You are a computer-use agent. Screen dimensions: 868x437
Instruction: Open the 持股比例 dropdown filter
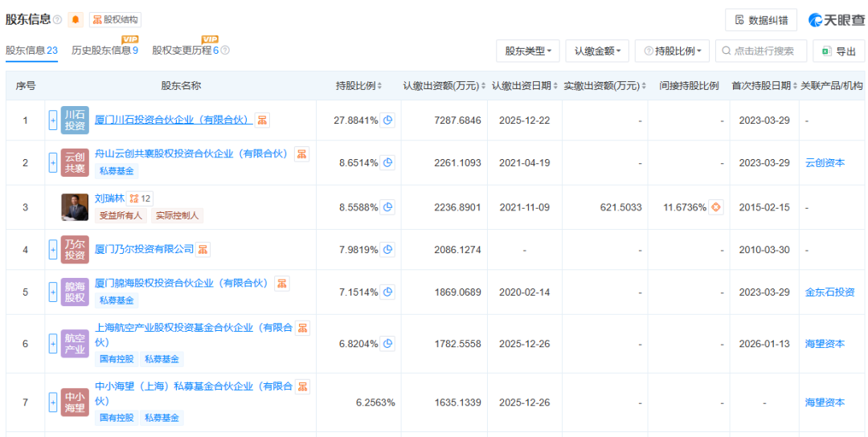(x=672, y=51)
